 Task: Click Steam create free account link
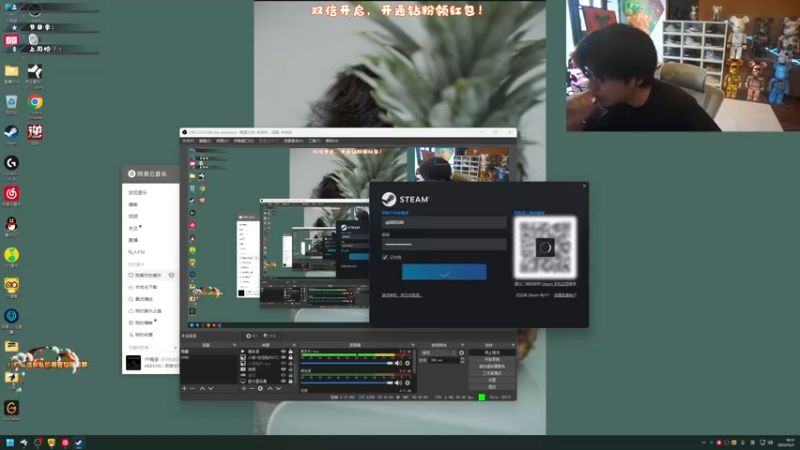pos(565,295)
